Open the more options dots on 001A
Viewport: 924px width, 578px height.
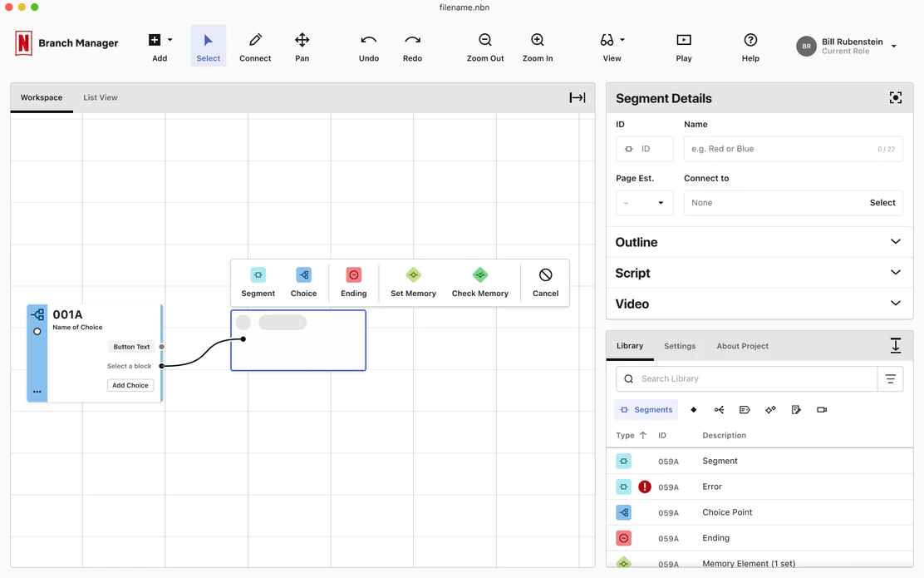pos(37,392)
